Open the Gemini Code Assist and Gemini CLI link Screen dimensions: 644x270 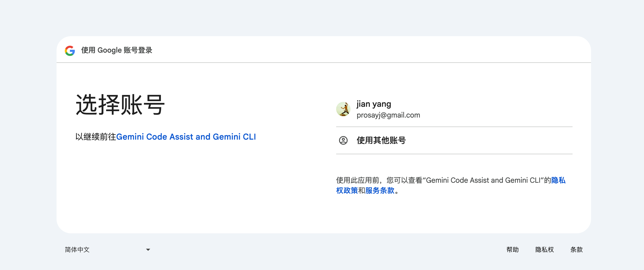tap(186, 137)
